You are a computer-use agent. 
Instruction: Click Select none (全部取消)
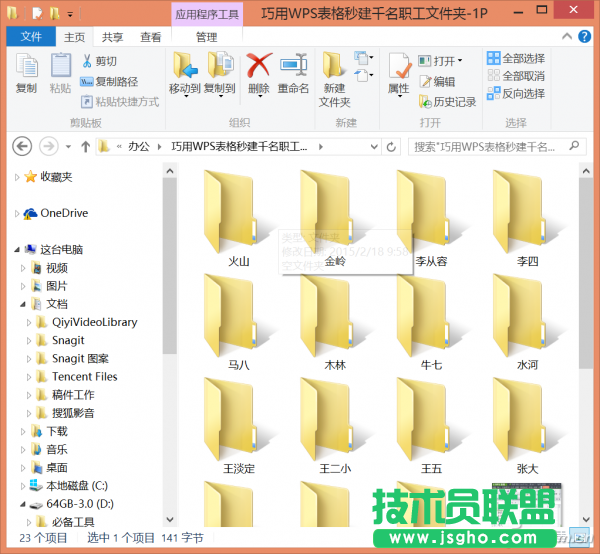tap(516, 76)
